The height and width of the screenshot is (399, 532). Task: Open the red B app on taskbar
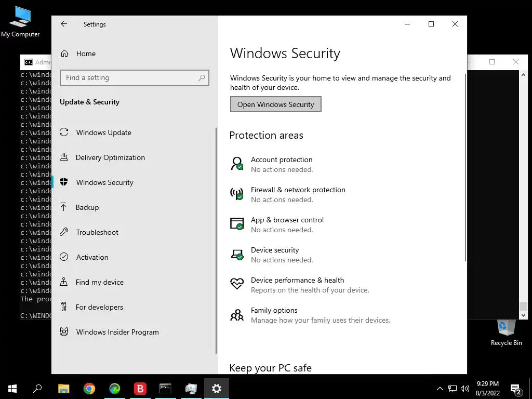(x=140, y=389)
